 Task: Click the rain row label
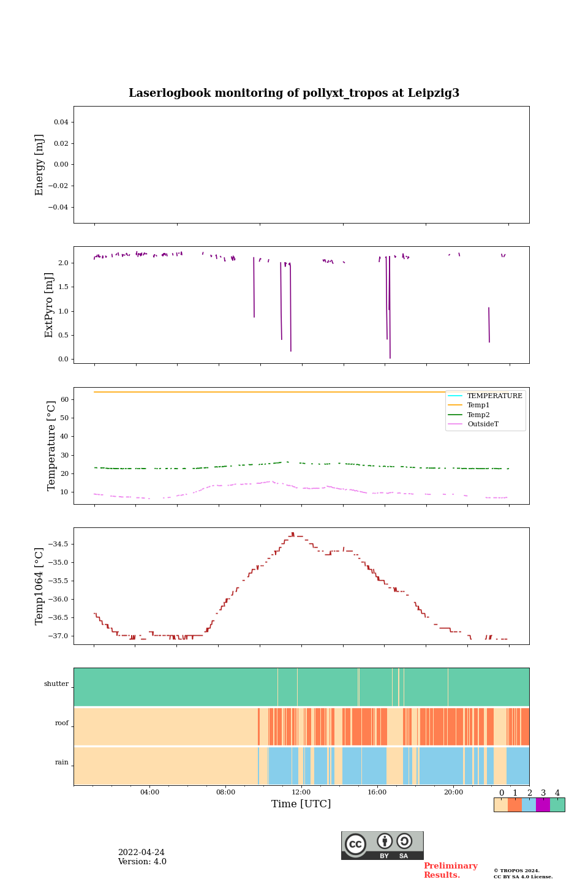click(62, 763)
